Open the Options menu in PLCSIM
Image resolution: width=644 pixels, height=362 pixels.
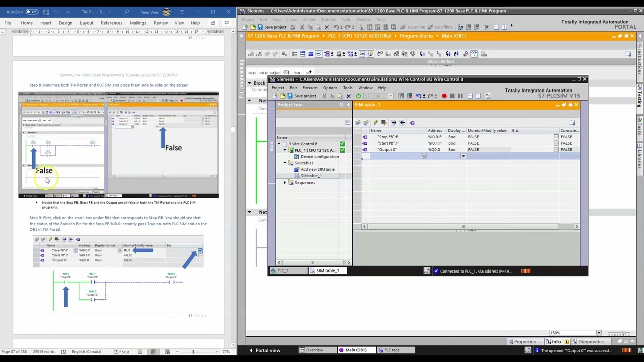coord(330,88)
